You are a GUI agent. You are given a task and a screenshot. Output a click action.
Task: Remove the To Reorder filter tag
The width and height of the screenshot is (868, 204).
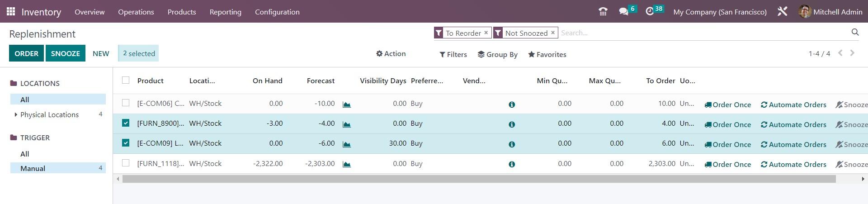[486, 33]
